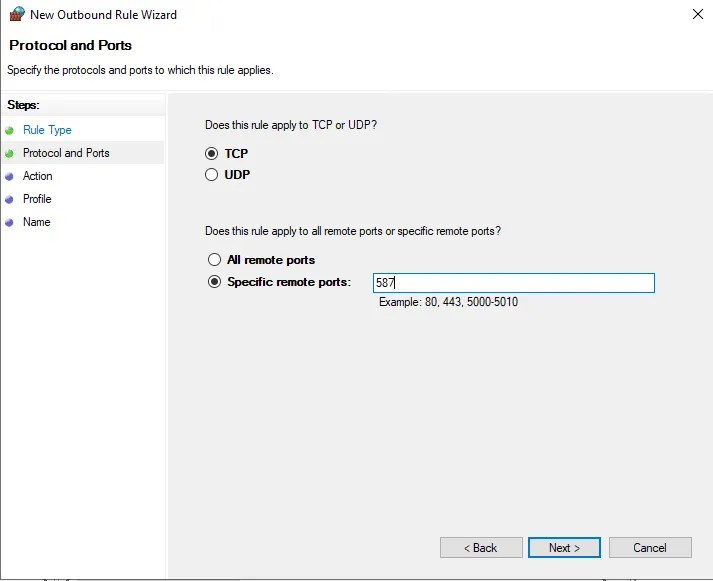Click the purple bullet beside Profile step

(x=10, y=199)
